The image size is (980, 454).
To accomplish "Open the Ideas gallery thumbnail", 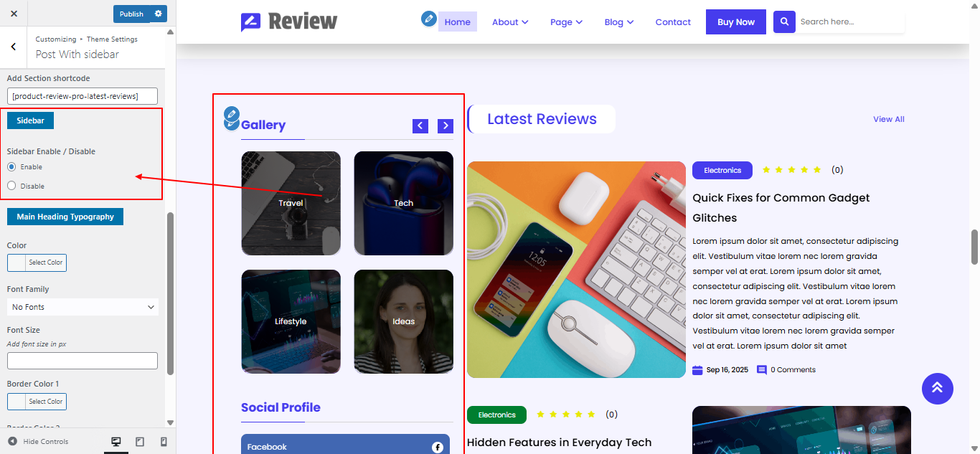I will pyautogui.click(x=404, y=321).
